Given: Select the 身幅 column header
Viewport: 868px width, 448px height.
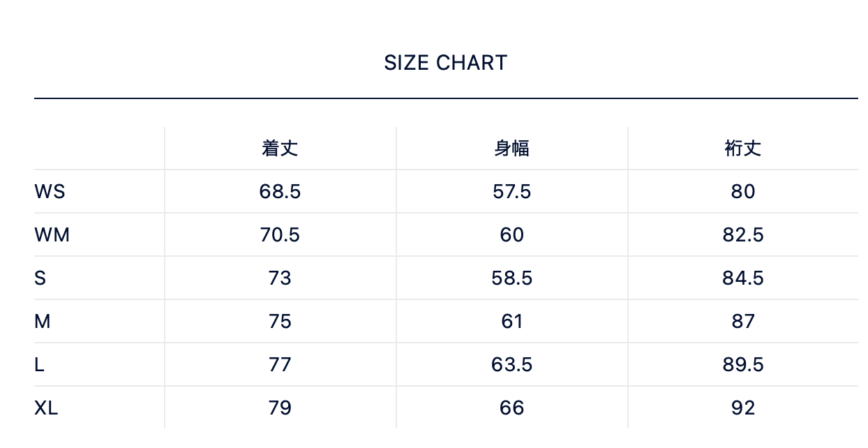Looking at the screenshot, I should point(511,148).
